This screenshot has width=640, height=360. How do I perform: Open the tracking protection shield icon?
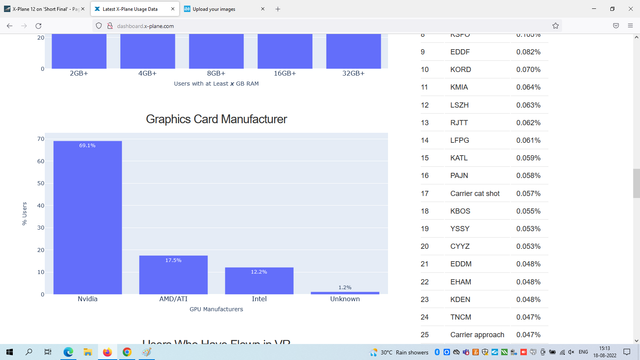click(x=99, y=26)
